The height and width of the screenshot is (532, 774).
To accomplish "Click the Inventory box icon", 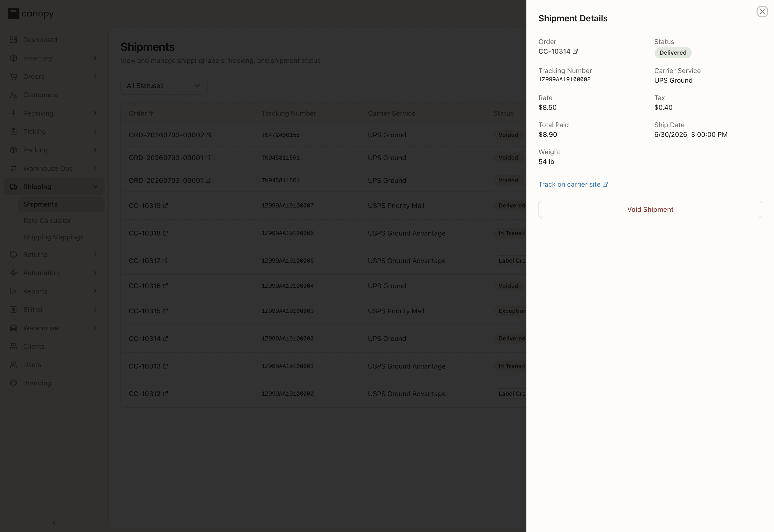I will click(x=13, y=58).
